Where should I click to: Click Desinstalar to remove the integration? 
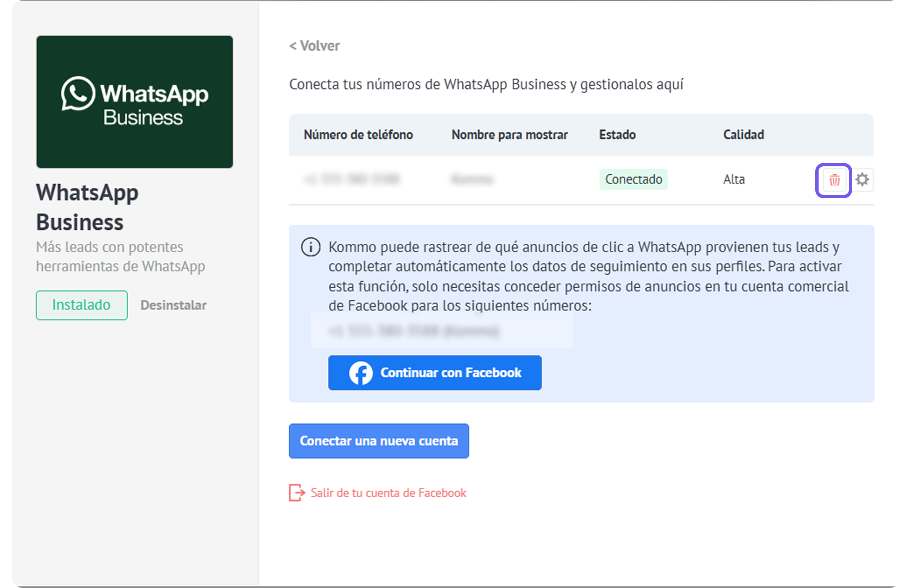point(173,305)
